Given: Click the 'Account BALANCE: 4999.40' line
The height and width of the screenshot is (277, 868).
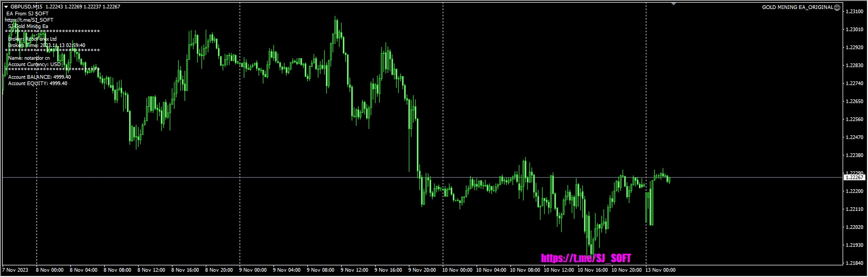Looking at the screenshot, I should pyautogui.click(x=40, y=77).
